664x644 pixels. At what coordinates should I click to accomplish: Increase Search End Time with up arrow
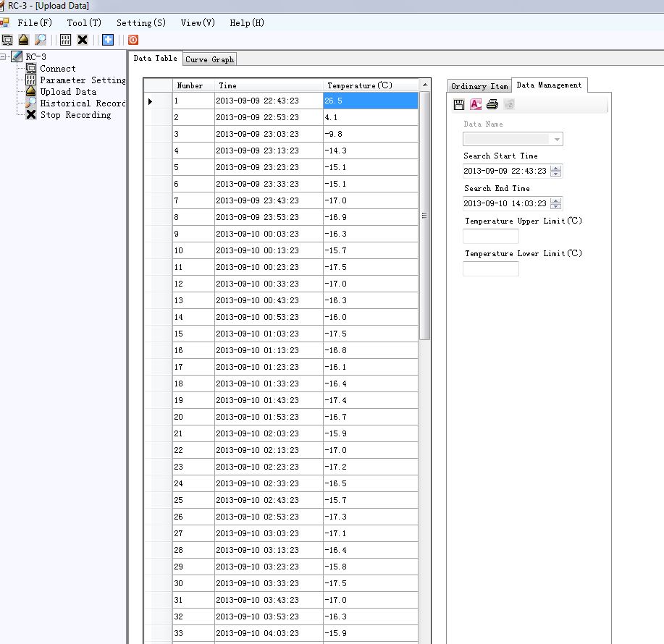point(556,200)
